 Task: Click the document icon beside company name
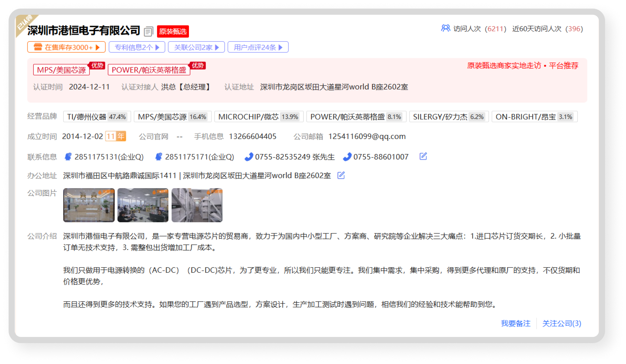pos(148,31)
